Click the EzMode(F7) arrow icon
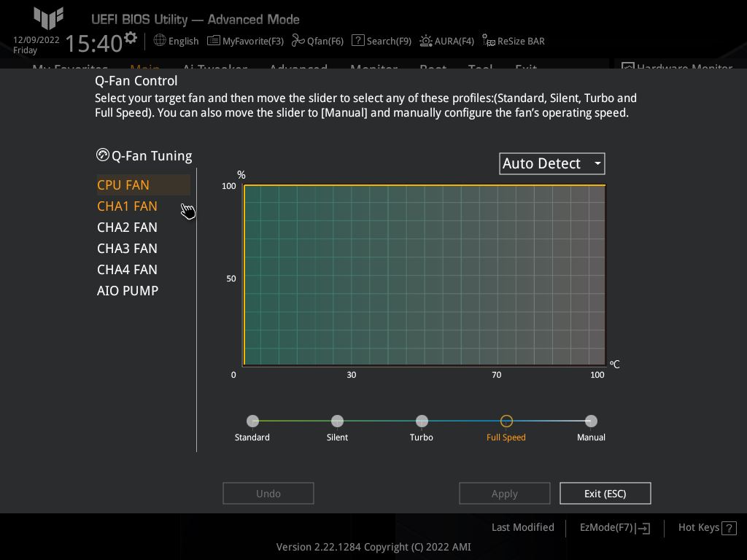This screenshot has width=747, height=560. click(x=643, y=528)
